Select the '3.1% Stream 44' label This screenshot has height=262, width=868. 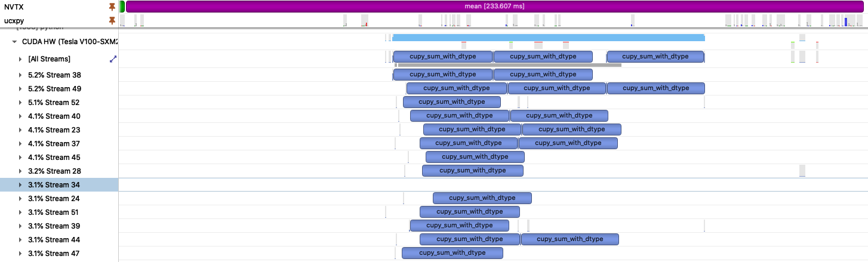(x=54, y=240)
